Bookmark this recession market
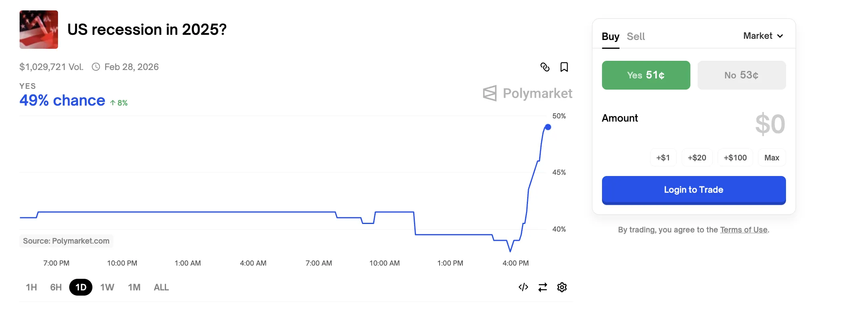The width and height of the screenshot is (868, 310). 564,67
